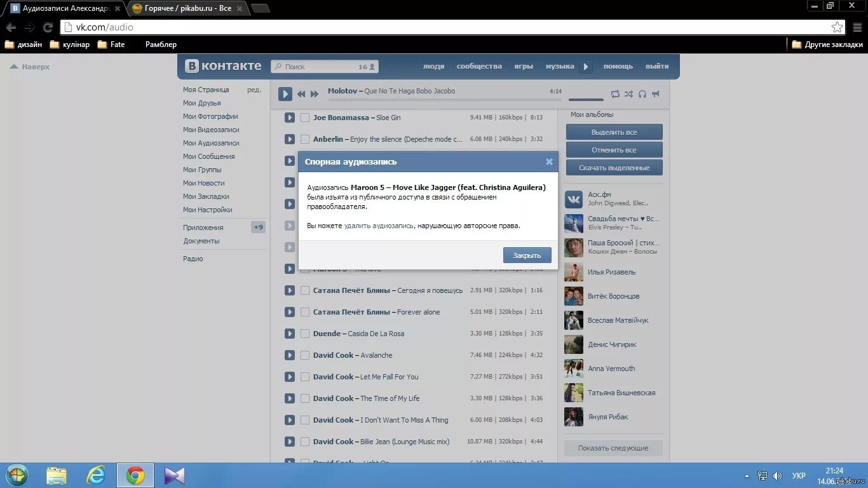The image size is (868, 488).
Task: Open Паша Броский avatar
Action: pyautogui.click(x=574, y=248)
